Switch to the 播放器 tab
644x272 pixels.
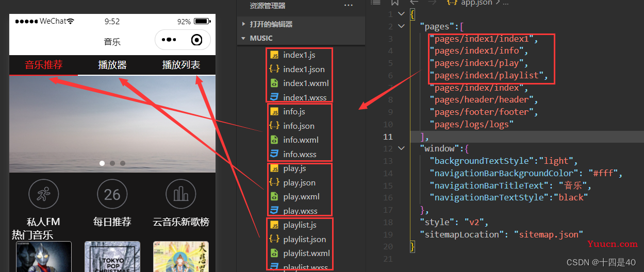112,65
